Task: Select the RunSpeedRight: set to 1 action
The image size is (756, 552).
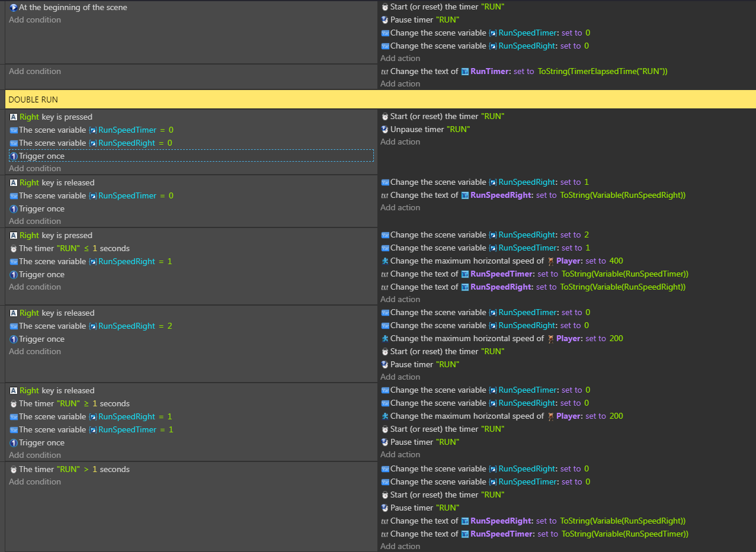Action: pyautogui.click(x=489, y=182)
